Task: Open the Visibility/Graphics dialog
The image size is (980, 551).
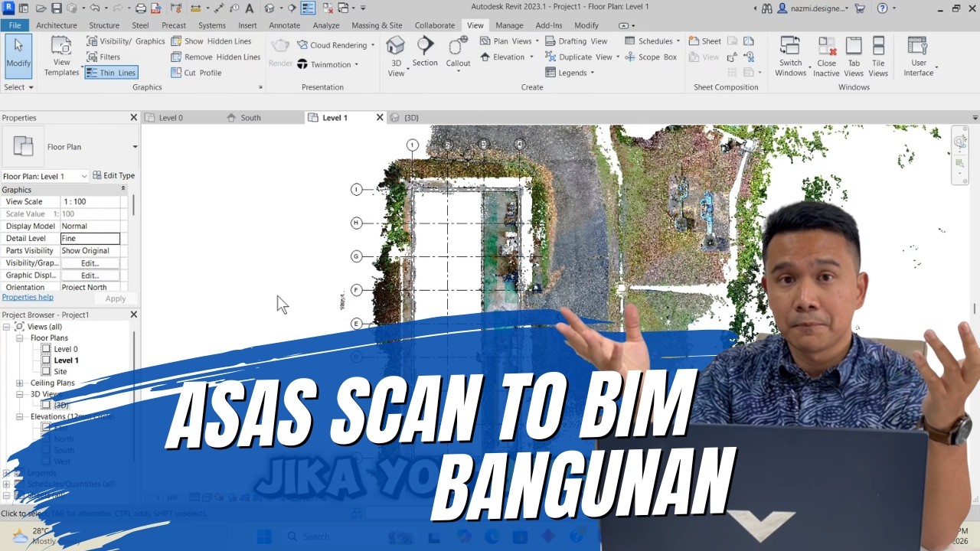Action: point(126,41)
